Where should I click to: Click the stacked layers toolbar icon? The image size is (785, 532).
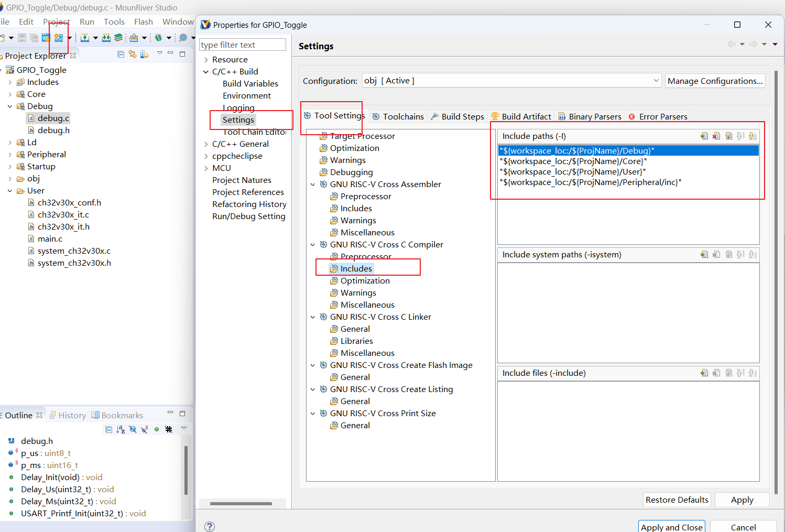[118, 38]
